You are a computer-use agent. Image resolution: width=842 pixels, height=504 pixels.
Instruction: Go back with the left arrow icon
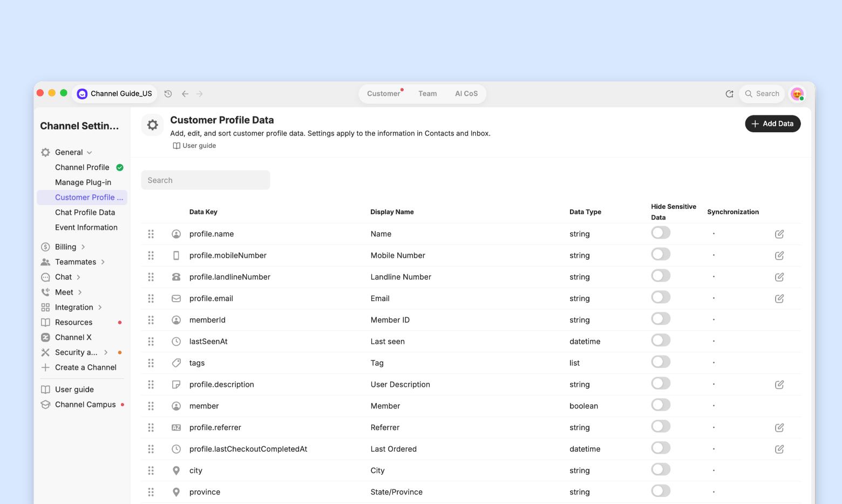tap(185, 94)
